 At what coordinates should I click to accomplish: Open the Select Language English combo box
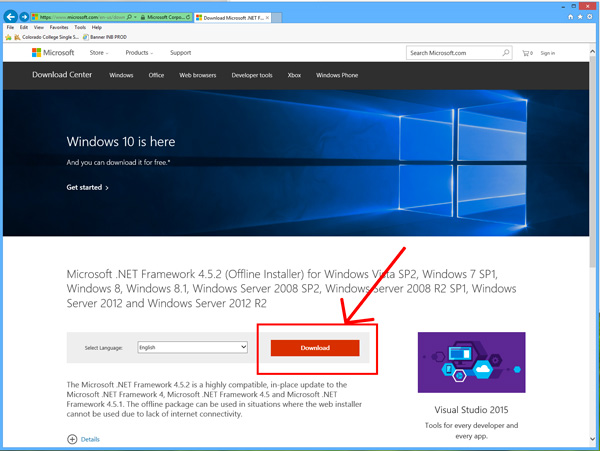pos(192,347)
